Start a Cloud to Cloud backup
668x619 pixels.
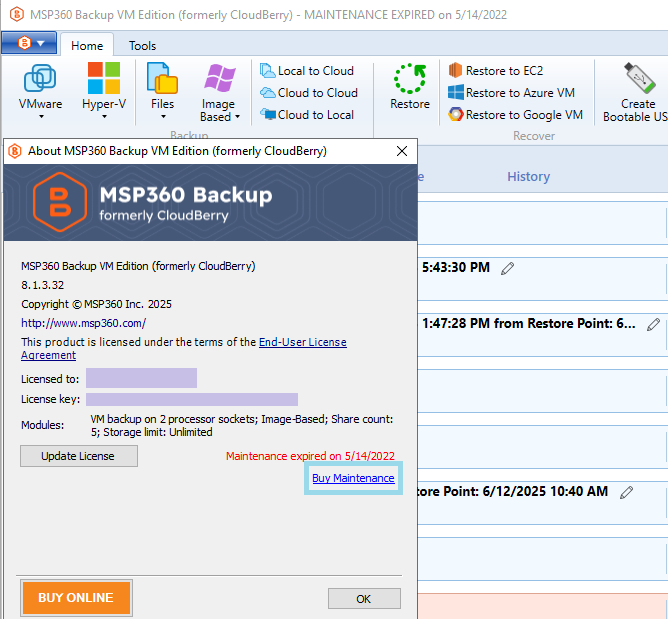click(309, 93)
